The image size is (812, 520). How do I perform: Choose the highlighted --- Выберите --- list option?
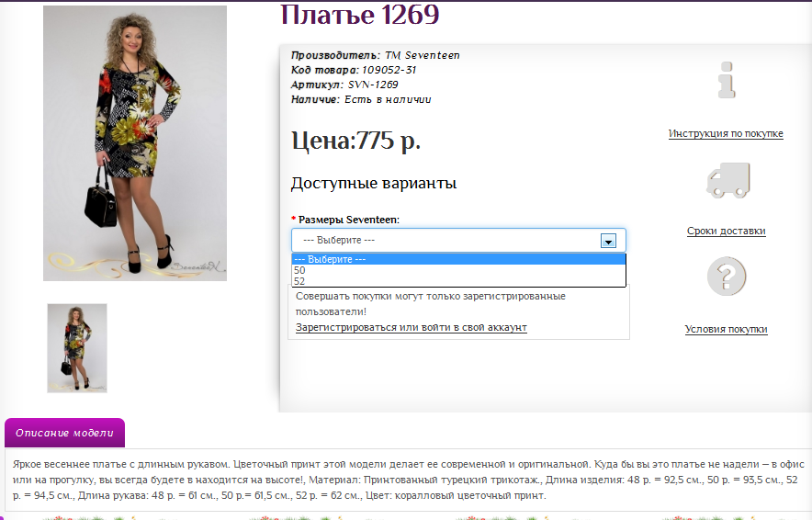coord(459,259)
